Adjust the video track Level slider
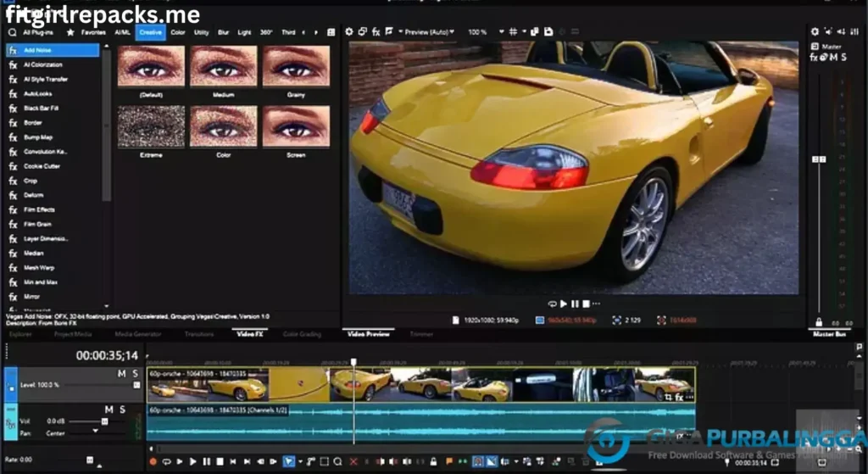This screenshot has width=868, height=474. click(136, 385)
